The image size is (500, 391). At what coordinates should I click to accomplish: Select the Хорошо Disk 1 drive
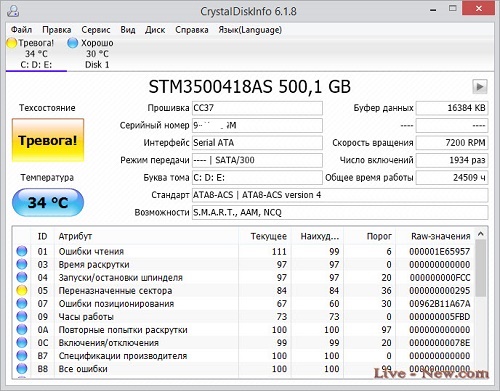(x=97, y=54)
